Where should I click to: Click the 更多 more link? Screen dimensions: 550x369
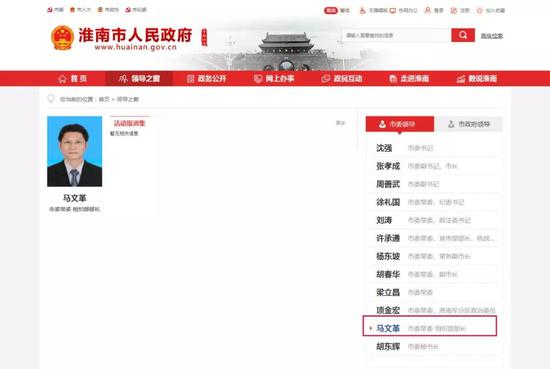pyautogui.click(x=341, y=123)
